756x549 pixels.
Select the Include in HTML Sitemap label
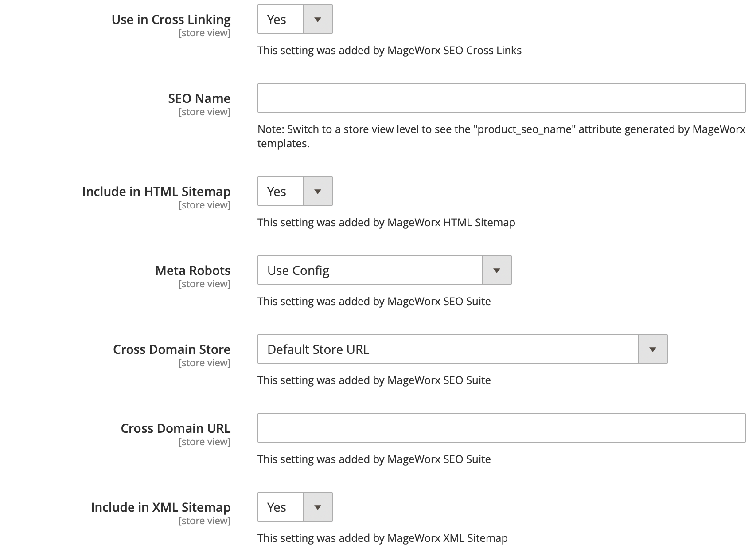tap(156, 192)
